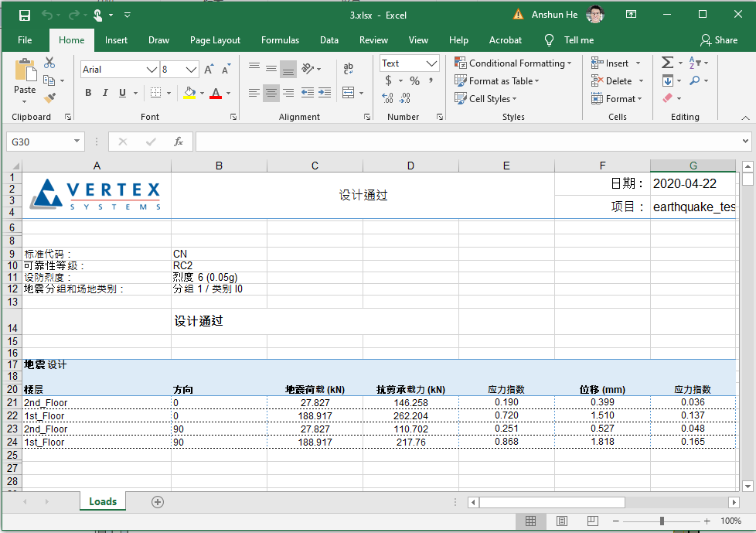Image resolution: width=756 pixels, height=533 pixels.
Task: Toggle Italic formatting
Action: pos(105,93)
